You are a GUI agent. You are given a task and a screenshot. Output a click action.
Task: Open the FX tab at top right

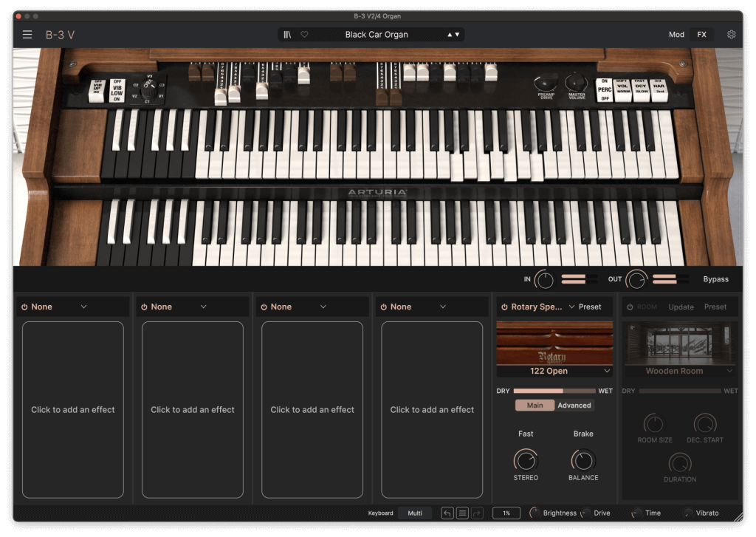click(701, 34)
